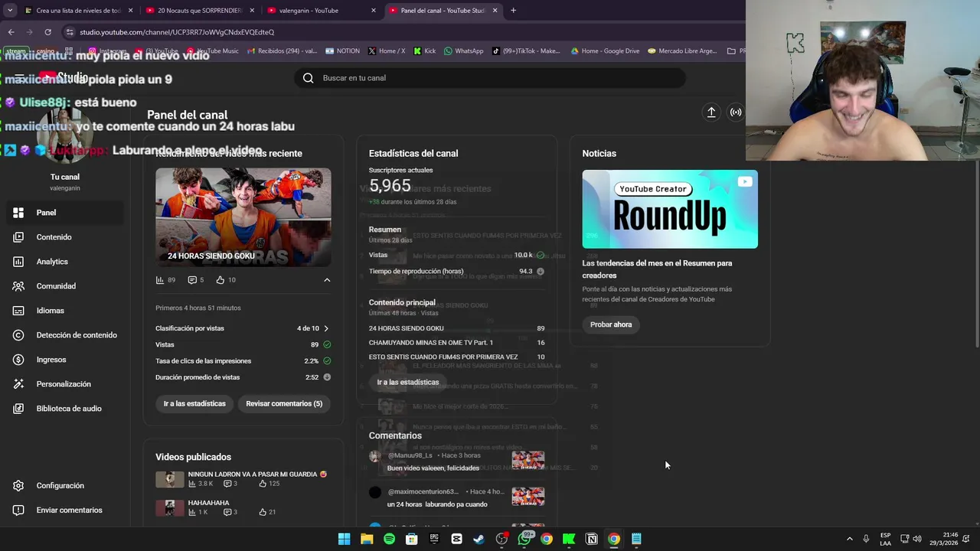The width and height of the screenshot is (980, 551).
Task: Click the Duración promedio info icon
Action: [327, 377]
